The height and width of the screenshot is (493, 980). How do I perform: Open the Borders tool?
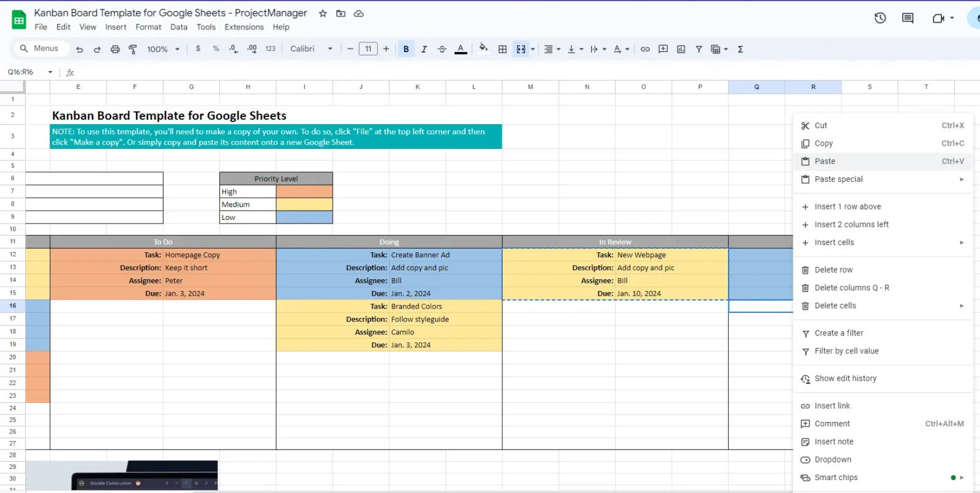click(502, 49)
